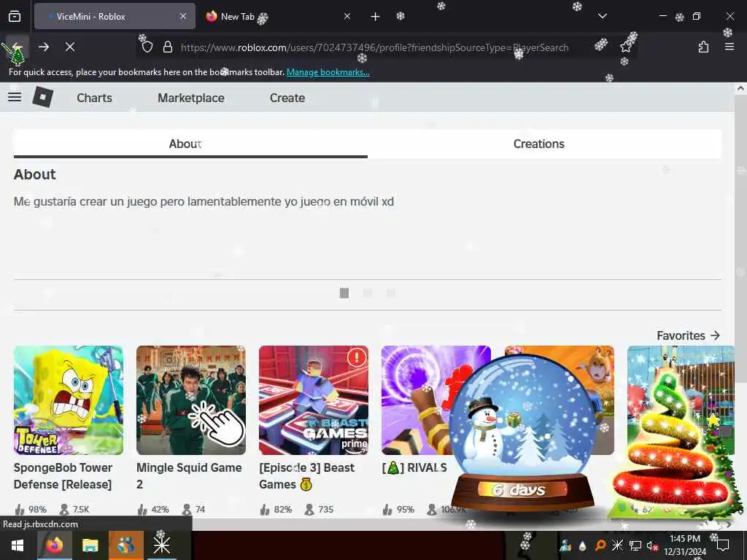747x560 pixels.
Task: Open the snowflake app on taskbar
Action: 161,545
